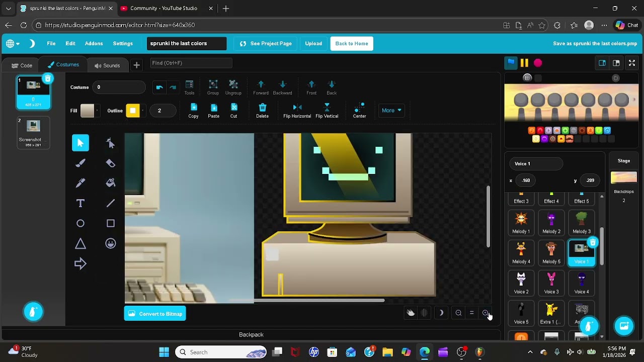Switch to small stage layout
The width and height of the screenshot is (644, 362).
coord(602,63)
